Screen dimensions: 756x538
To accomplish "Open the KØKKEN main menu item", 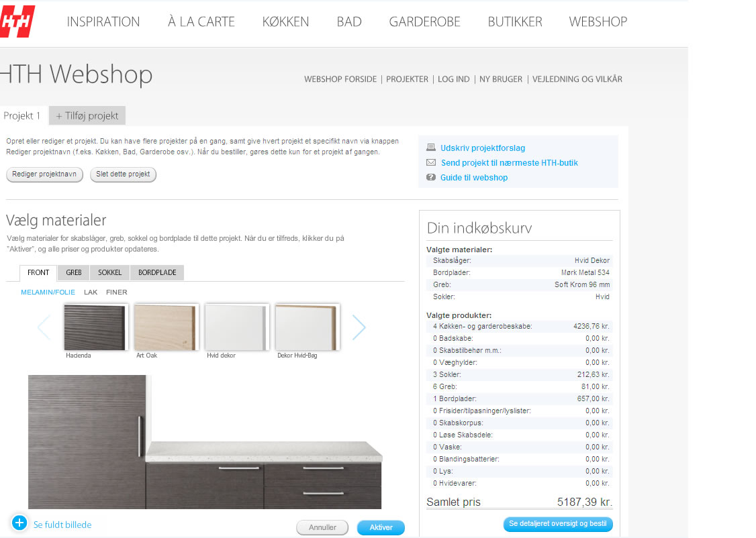I will [x=285, y=22].
